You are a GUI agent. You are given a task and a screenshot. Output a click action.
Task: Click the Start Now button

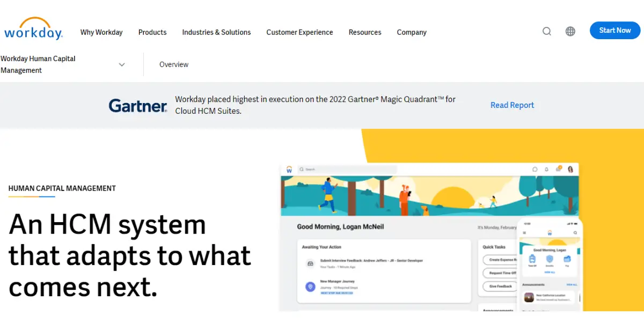[x=615, y=31]
